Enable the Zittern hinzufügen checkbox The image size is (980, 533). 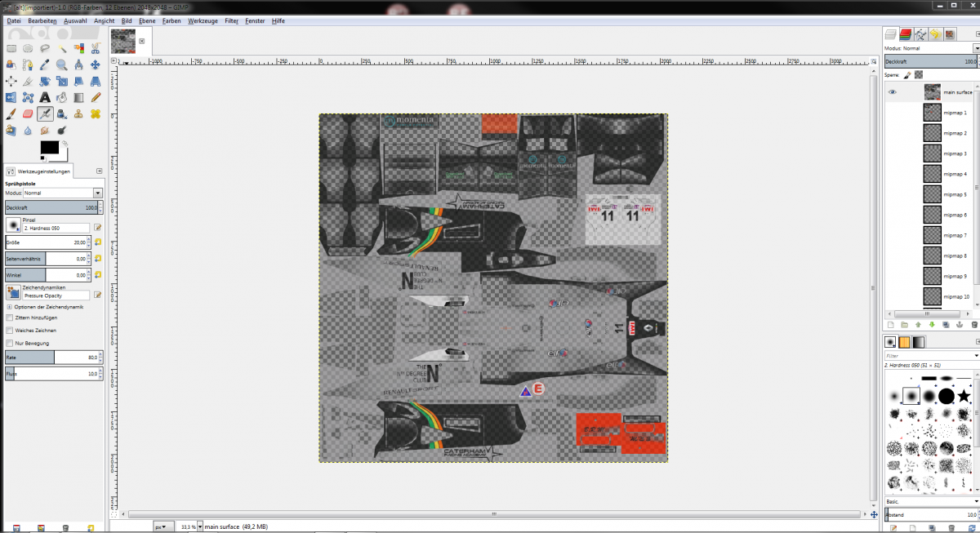pyautogui.click(x=10, y=318)
